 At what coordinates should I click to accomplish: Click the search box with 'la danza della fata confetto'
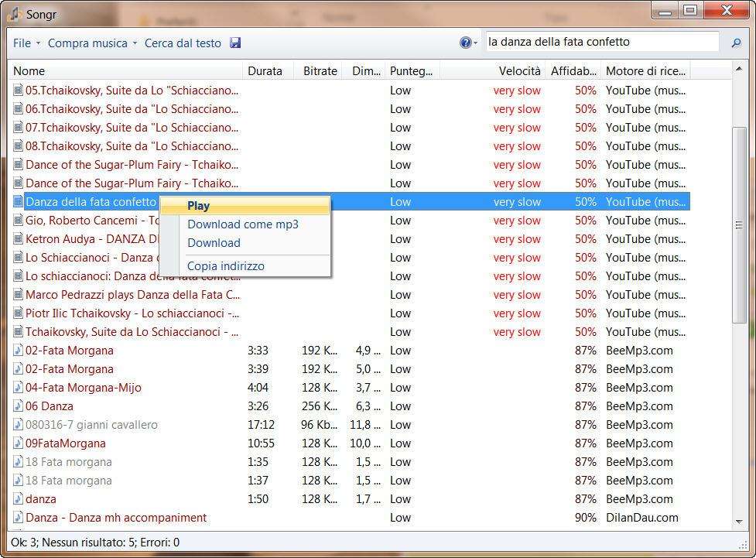pos(602,42)
